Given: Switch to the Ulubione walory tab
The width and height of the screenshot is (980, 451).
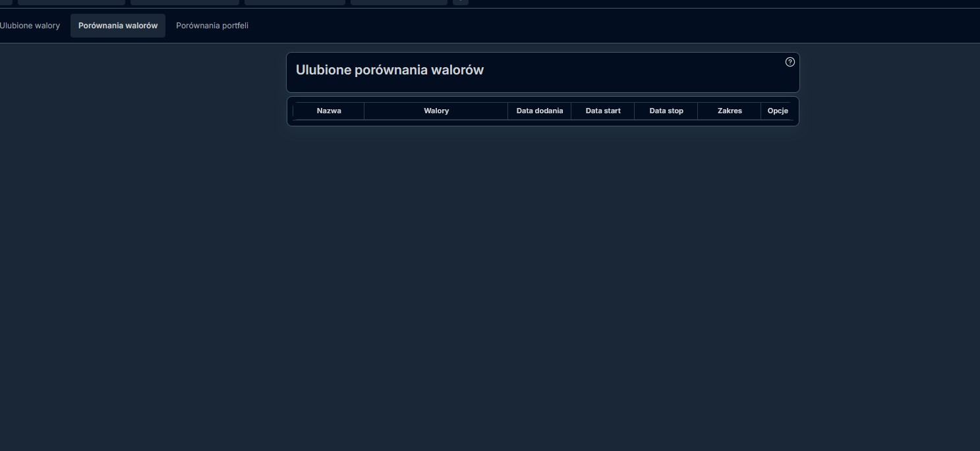Looking at the screenshot, I should pos(30,26).
